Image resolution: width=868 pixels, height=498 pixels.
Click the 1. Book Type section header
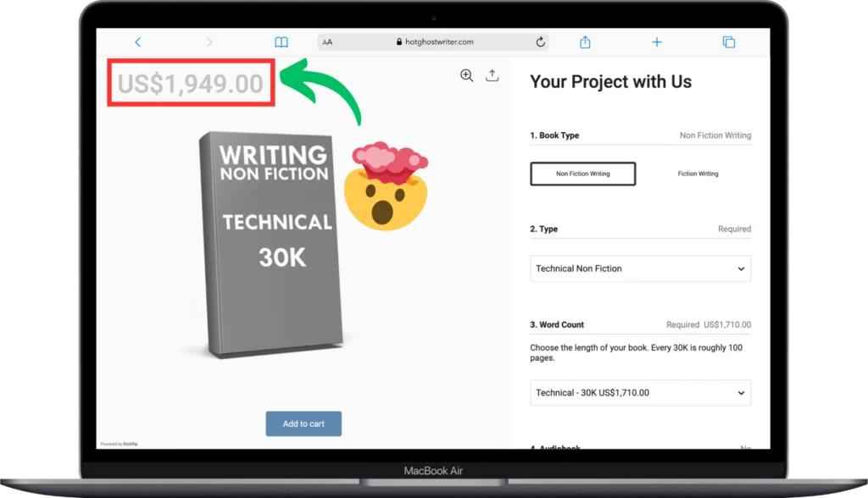[x=554, y=135]
